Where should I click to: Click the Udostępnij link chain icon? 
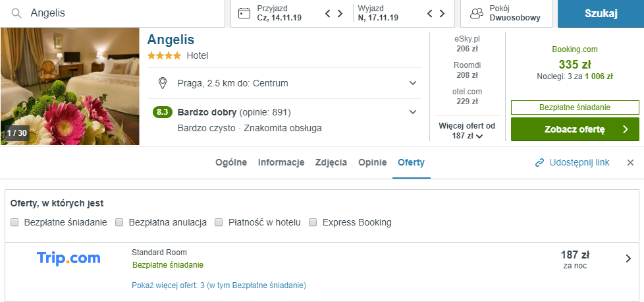coord(539,162)
